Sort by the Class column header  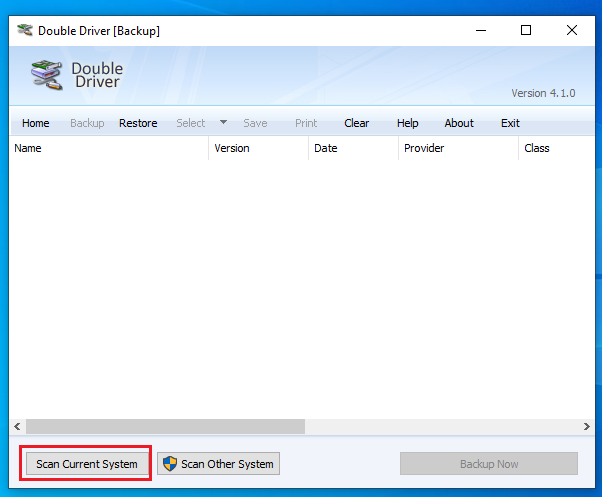click(x=557, y=148)
